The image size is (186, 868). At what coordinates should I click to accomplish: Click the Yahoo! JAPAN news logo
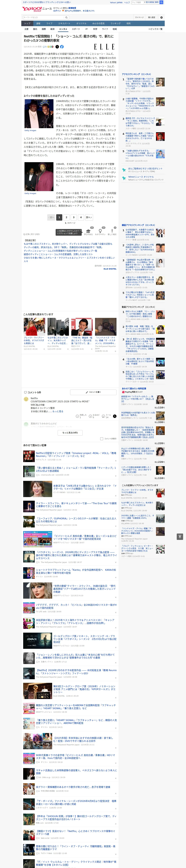coord(37,9)
